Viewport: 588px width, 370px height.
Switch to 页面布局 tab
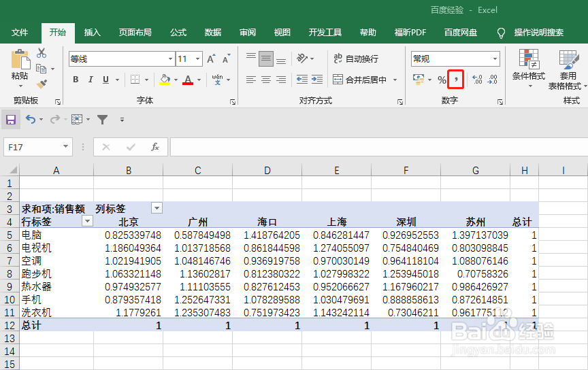135,33
